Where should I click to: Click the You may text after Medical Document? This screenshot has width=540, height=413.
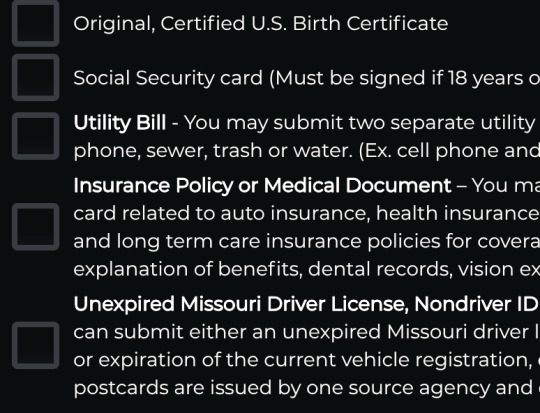[x=506, y=186]
